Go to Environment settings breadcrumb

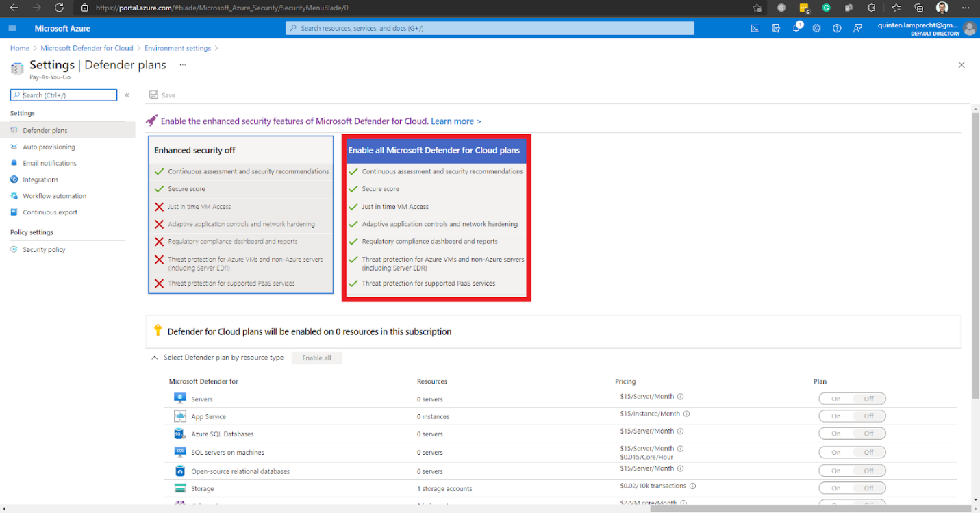pos(178,48)
